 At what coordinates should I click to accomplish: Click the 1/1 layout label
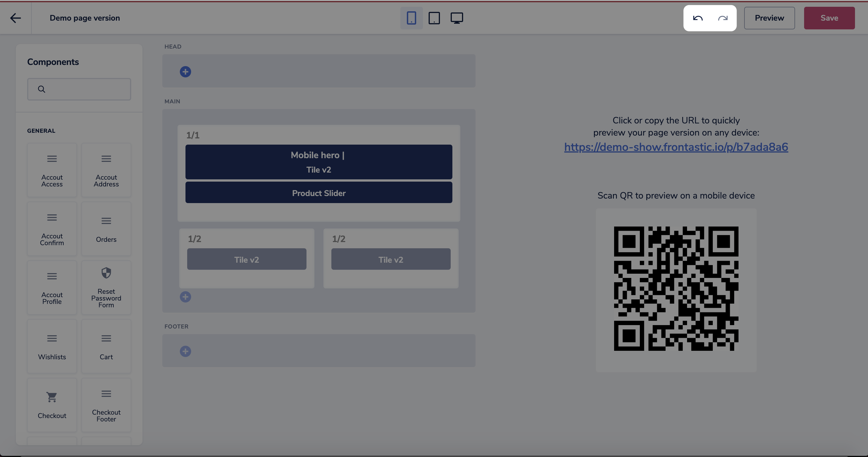coord(193,135)
